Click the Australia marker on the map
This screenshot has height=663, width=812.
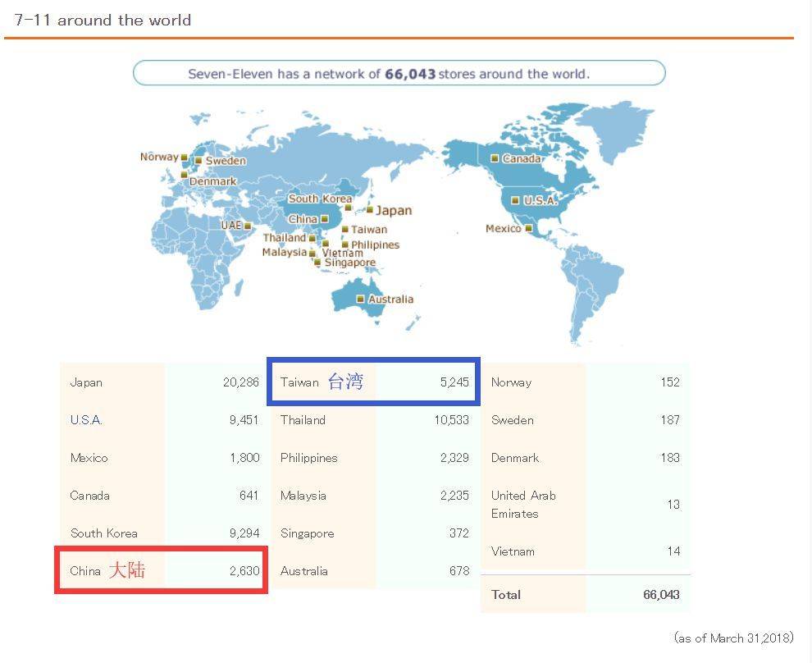click(x=360, y=299)
